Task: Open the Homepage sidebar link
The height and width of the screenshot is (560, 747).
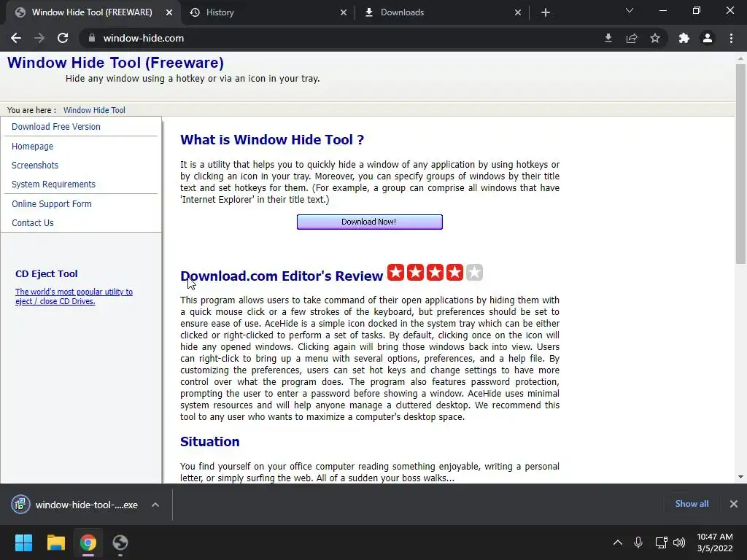Action: click(32, 146)
